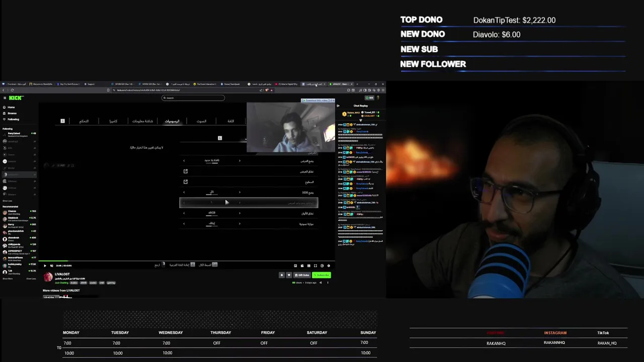Toggle theater mode in video player
The width and height of the screenshot is (644, 362).
(x=309, y=265)
